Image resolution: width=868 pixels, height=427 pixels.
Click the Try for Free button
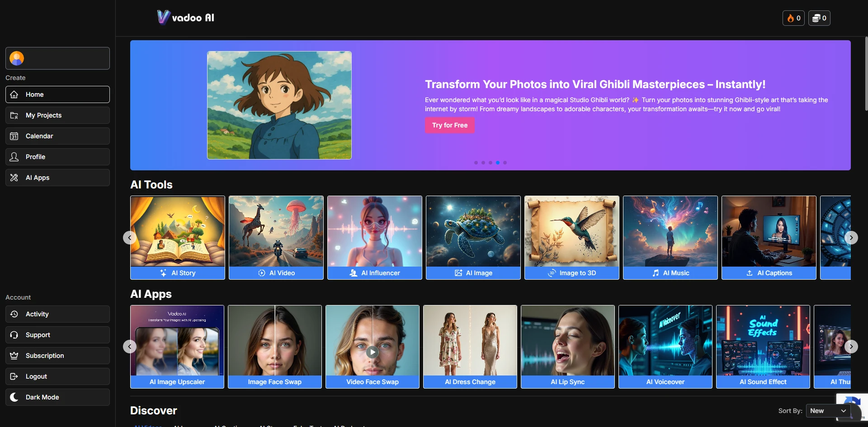(x=449, y=125)
